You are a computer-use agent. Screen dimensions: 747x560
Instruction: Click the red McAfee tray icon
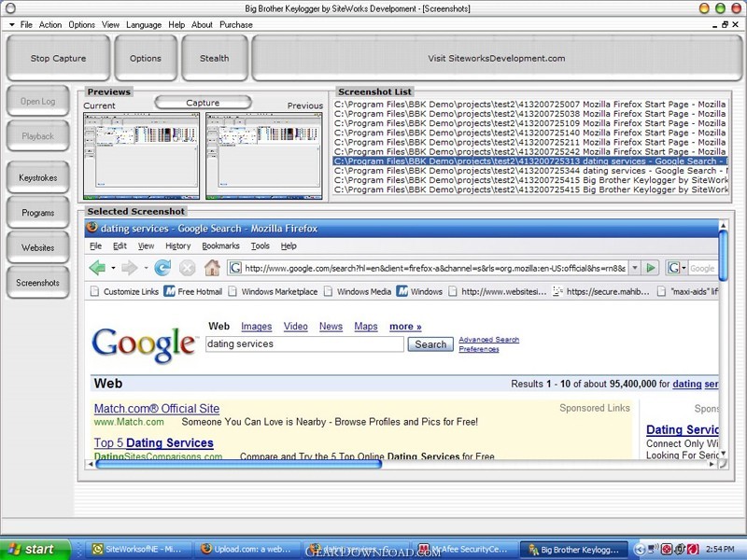[x=693, y=549]
